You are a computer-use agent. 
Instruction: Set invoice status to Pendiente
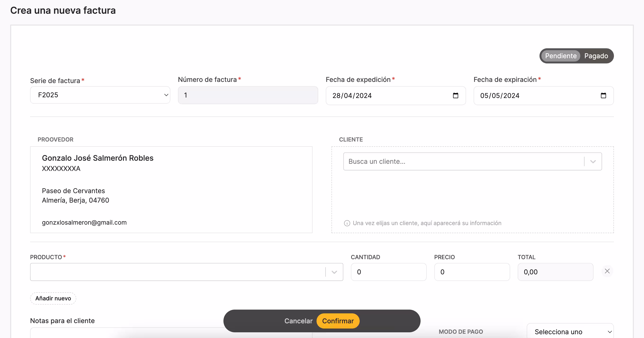pos(561,56)
